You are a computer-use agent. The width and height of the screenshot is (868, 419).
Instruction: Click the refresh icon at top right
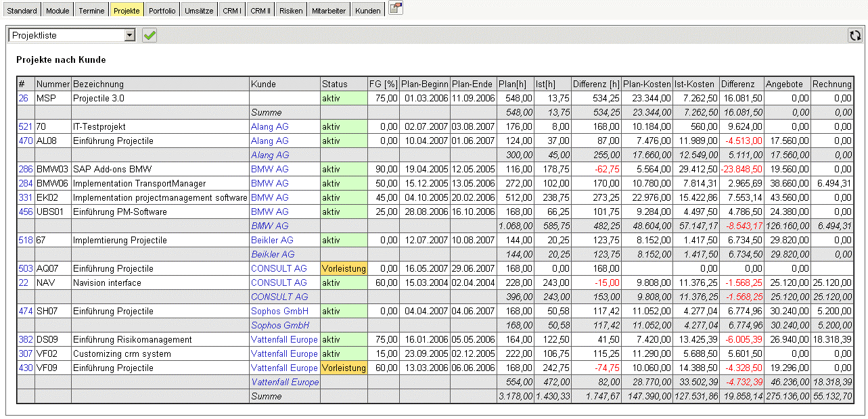[855, 35]
